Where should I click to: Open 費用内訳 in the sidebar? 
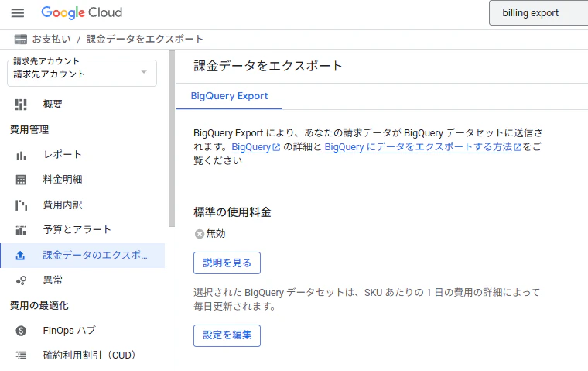[83, 205]
